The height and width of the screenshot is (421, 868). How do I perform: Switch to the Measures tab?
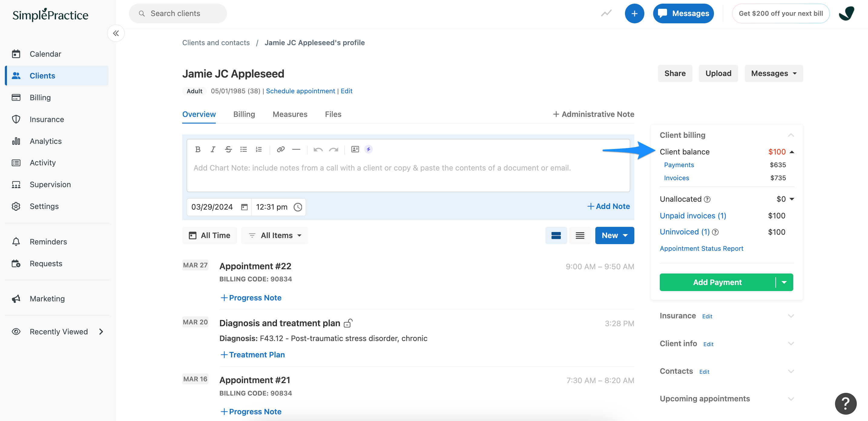290,114
